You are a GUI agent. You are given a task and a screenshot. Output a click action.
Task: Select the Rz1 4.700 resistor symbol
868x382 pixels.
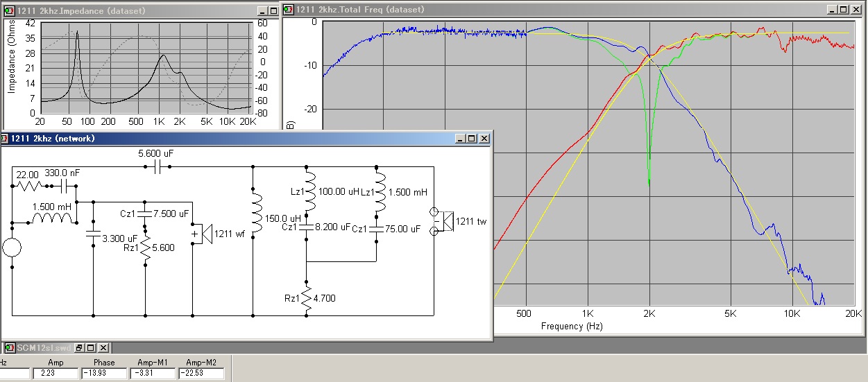tap(307, 298)
